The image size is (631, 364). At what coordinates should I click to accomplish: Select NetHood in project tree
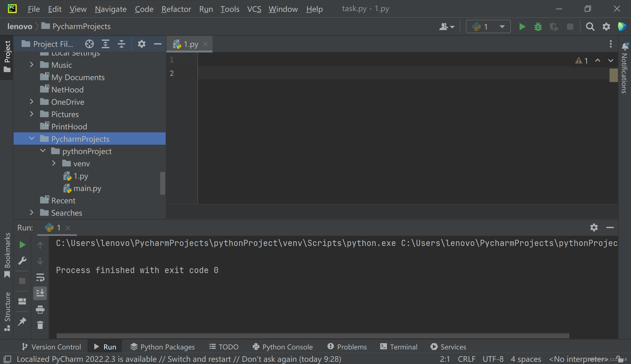(x=62, y=89)
